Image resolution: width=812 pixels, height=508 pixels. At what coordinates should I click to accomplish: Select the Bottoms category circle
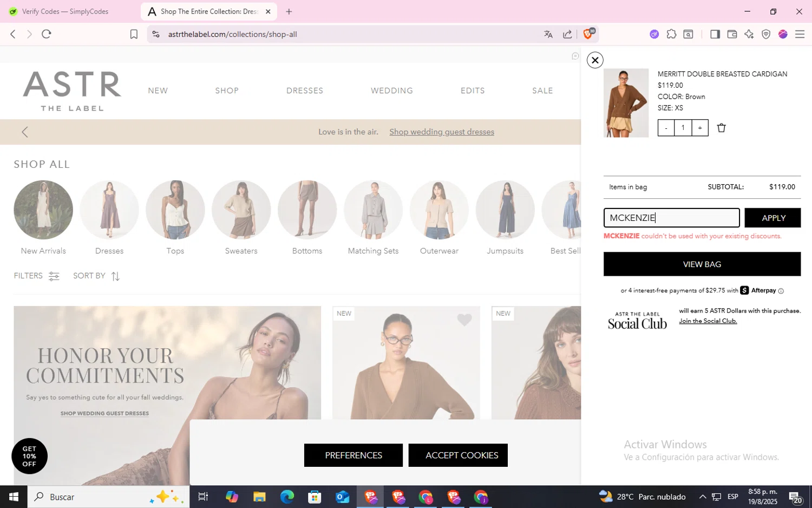click(307, 210)
